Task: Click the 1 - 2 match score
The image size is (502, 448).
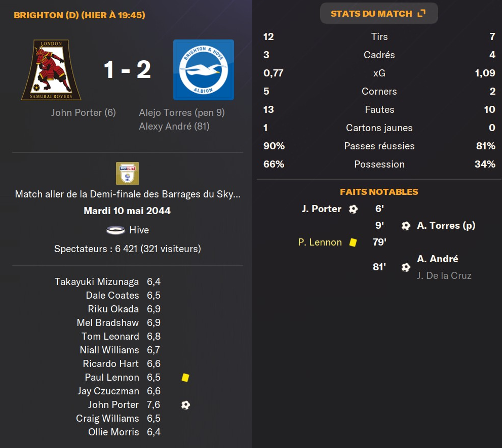Action: [x=127, y=69]
